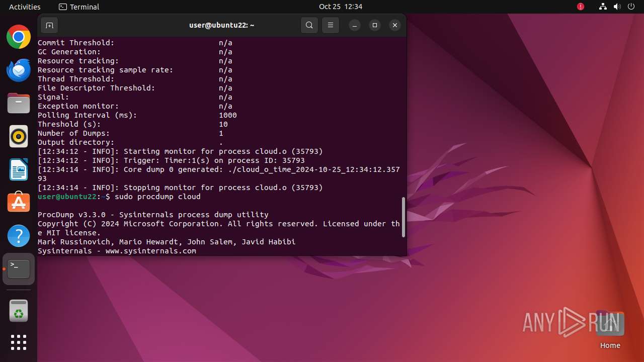Click the www.sysinternals.com text

[151, 251]
